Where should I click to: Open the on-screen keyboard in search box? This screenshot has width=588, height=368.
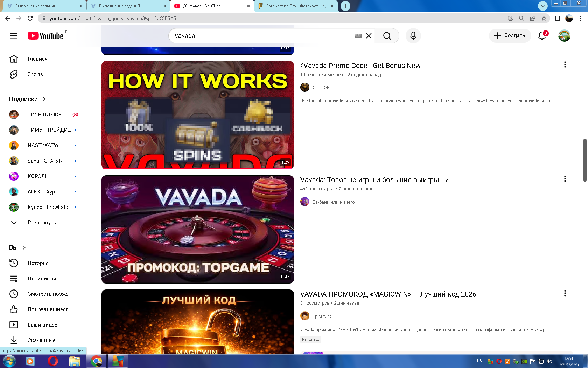[x=358, y=36]
